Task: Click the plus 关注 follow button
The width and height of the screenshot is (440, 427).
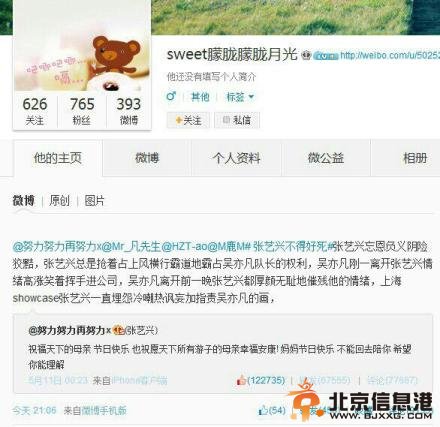Action: pos(188,120)
